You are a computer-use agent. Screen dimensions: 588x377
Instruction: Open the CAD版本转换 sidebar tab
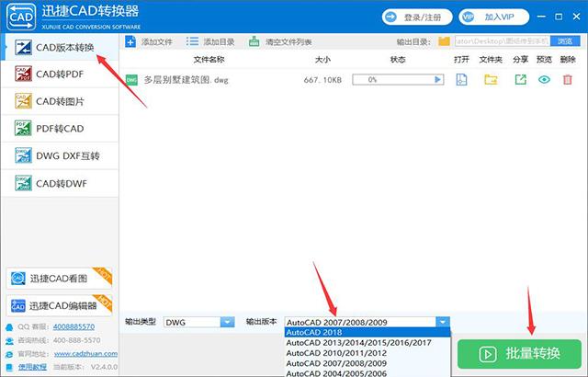pyautogui.click(x=60, y=47)
